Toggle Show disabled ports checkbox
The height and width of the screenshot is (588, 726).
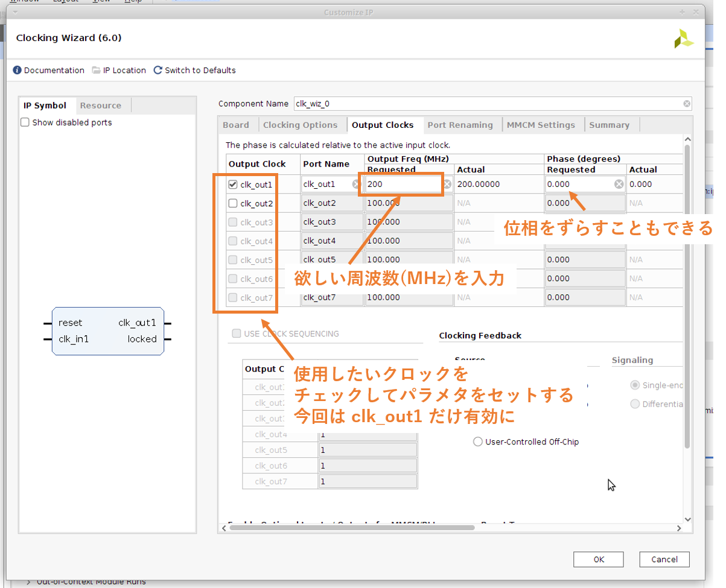25,122
